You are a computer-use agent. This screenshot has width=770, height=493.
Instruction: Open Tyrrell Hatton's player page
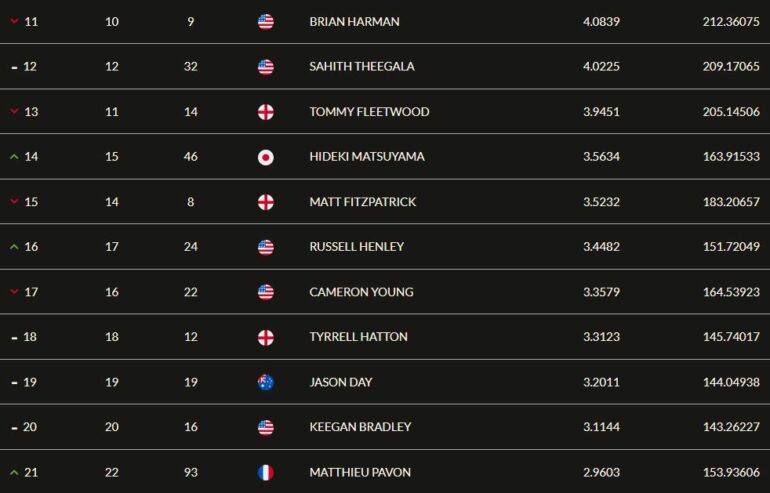tap(358, 337)
